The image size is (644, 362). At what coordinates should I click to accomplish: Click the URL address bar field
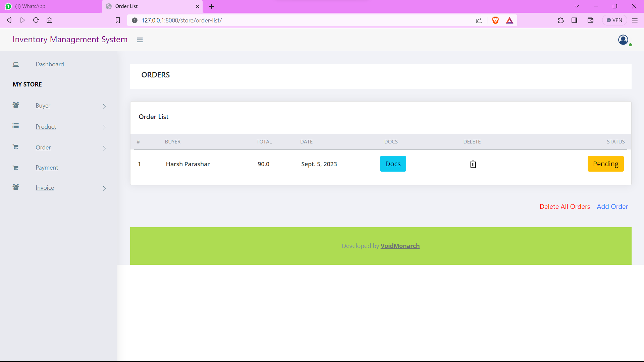point(302,20)
